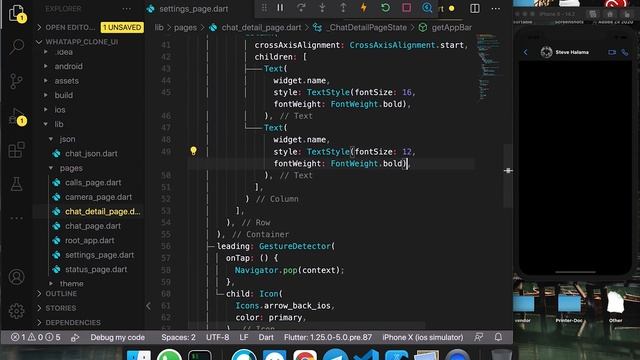The height and width of the screenshot is (360, 640).
Task: Expand the OUTLINE section
Action: point(61,293)
